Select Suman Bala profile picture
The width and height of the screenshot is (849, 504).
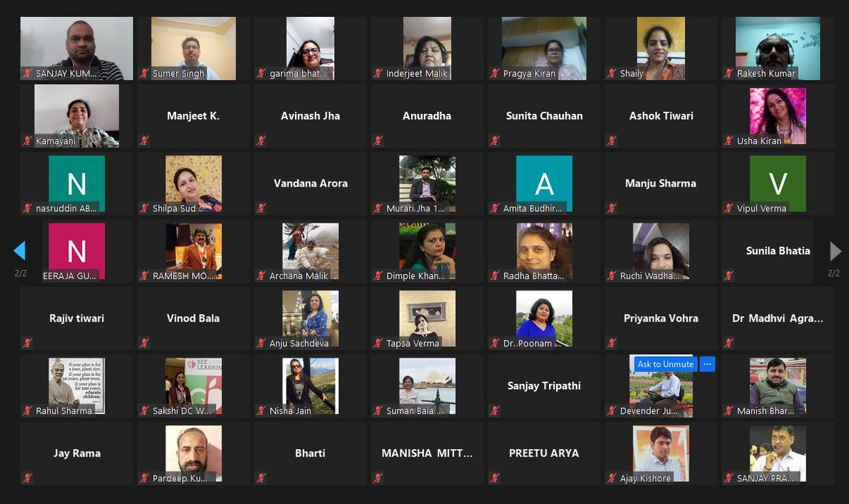427,386
